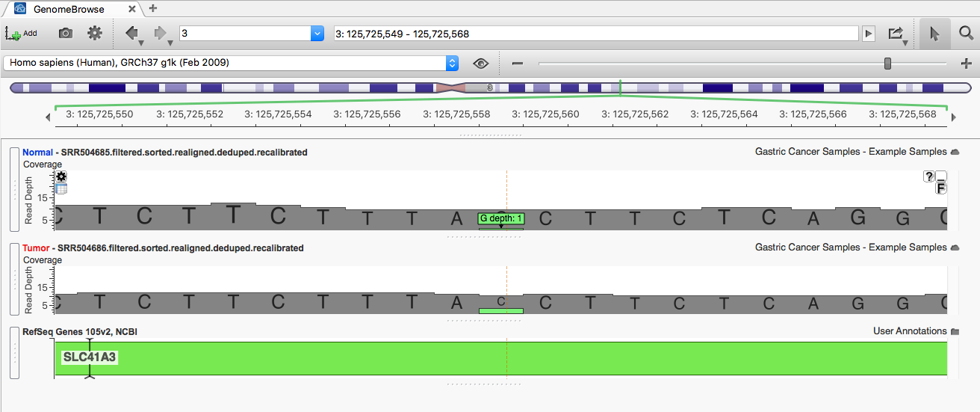Open the Normal track data table icon
Image resolution: width=980 pixels, height=412 pixels.
[x=61, y=188]
